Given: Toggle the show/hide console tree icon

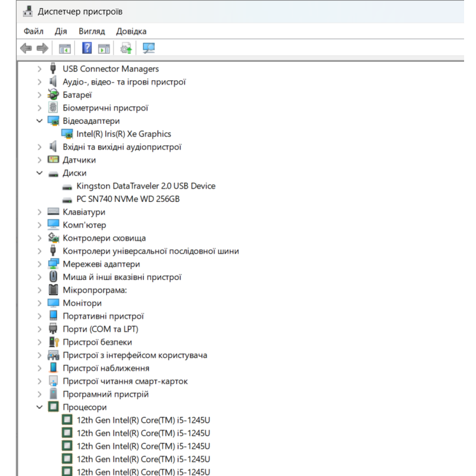Looking at the screenshot, I should (x=64, y=48).
